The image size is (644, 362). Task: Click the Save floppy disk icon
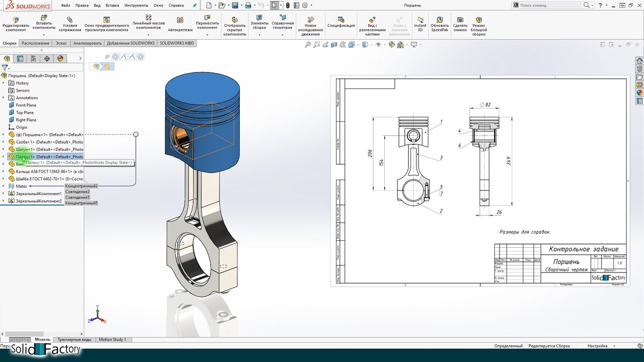tap(235, 5)
